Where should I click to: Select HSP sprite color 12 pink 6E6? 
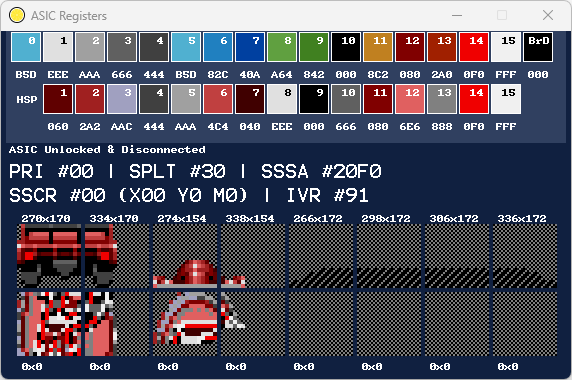click(x=410, y=99)
